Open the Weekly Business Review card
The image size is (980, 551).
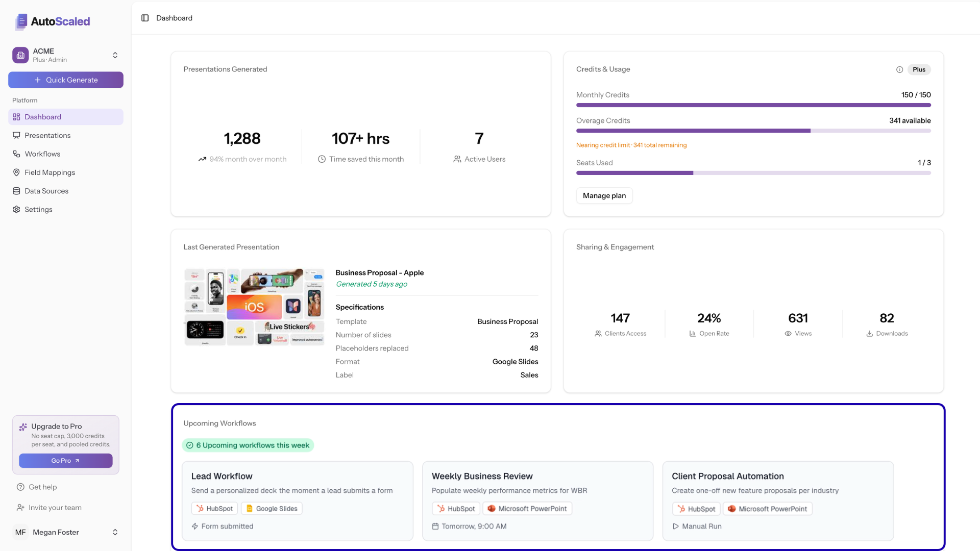point(538,501)
